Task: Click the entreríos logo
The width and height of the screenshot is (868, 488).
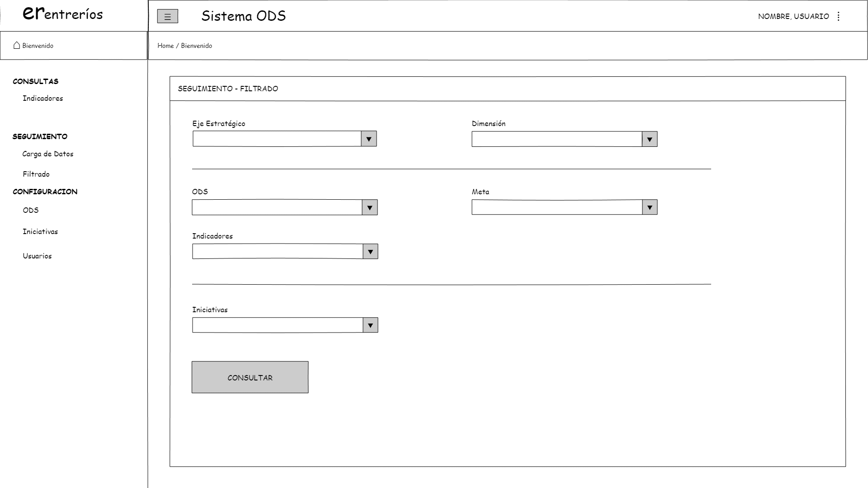Action: [63, 14]
